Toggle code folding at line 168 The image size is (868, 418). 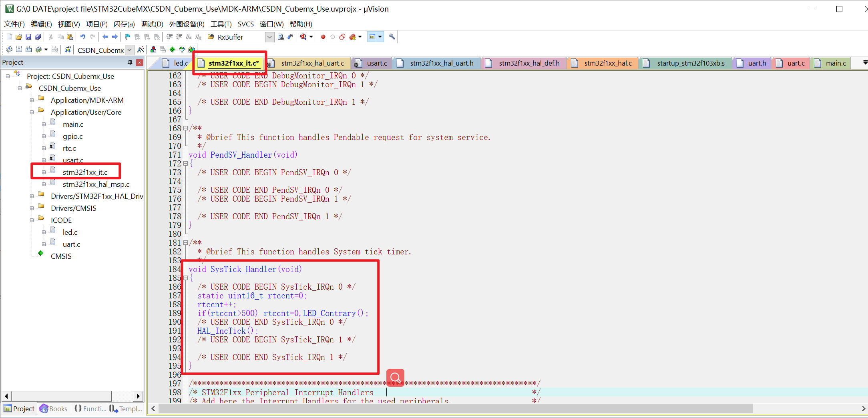185,128
